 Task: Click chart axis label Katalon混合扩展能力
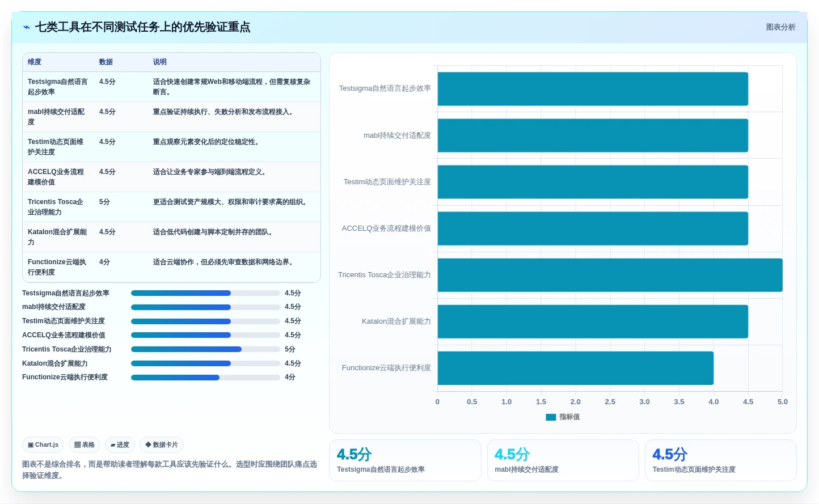click(x=396, y=321)
